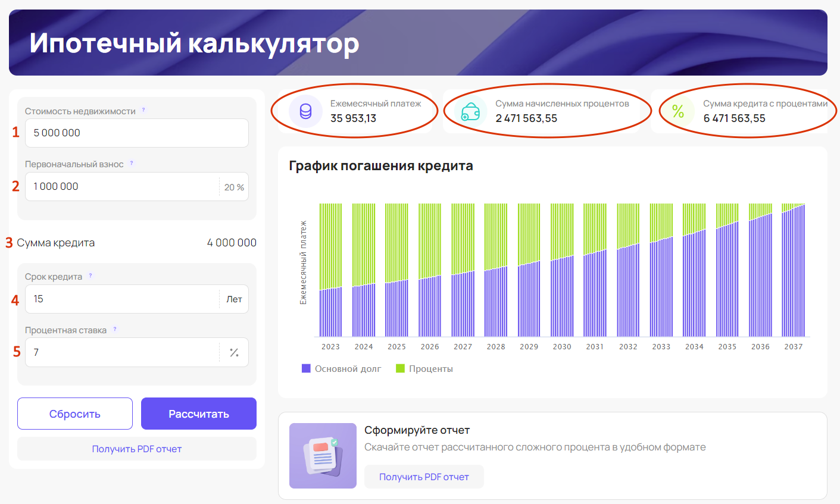Click the percent symbol in the interest rate field
The width and height of the screenshot is (840, 504).
234,352
